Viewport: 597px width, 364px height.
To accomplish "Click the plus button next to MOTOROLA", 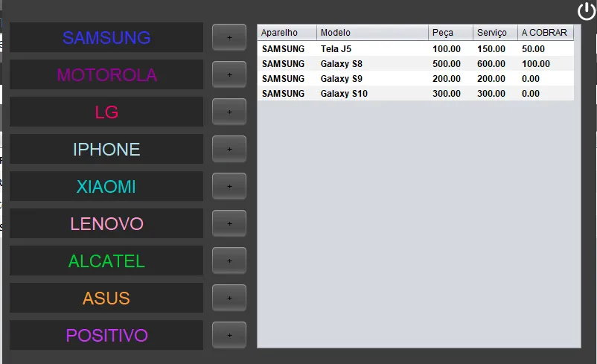I will pyautogui.click(x=229, y=74).
